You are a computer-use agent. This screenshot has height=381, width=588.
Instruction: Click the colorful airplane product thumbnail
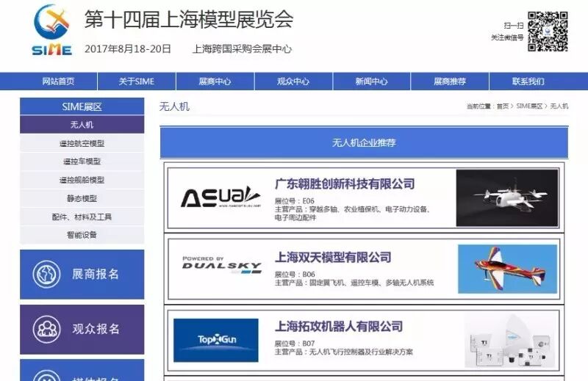507,269
